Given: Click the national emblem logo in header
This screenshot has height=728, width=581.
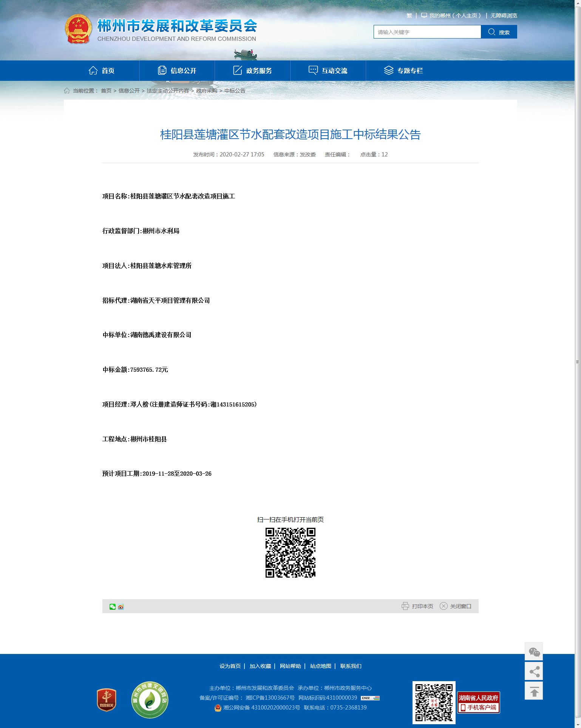Looking at the screenshot, I should pyautogui.click(x=78, y=29).
